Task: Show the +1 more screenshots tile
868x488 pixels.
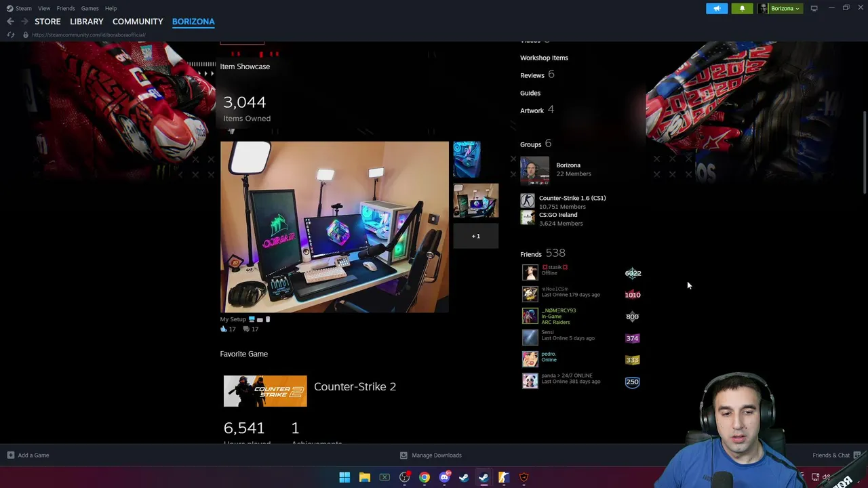Action: click(475, 236)
